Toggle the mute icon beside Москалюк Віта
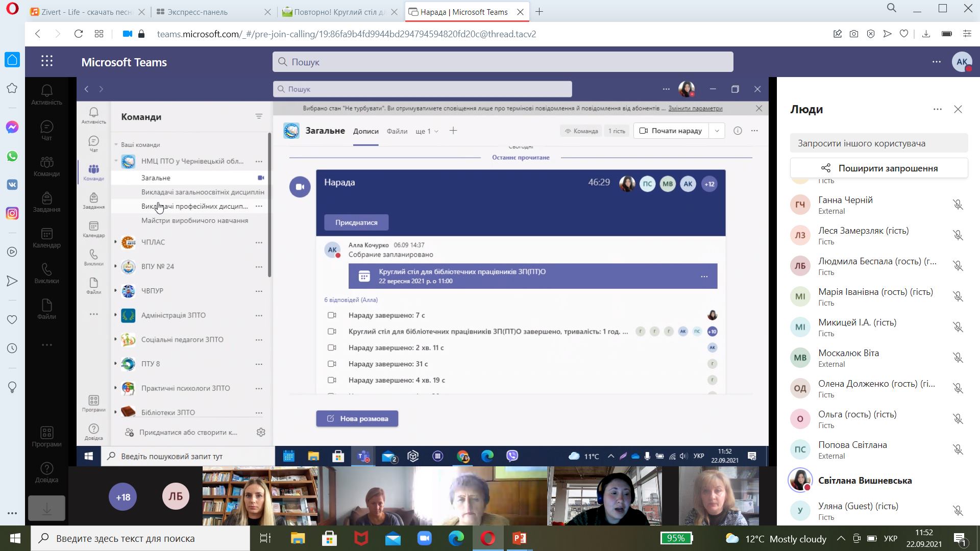Image resolution: width=980 pixels, height=551 pixels. click(958, 358)
